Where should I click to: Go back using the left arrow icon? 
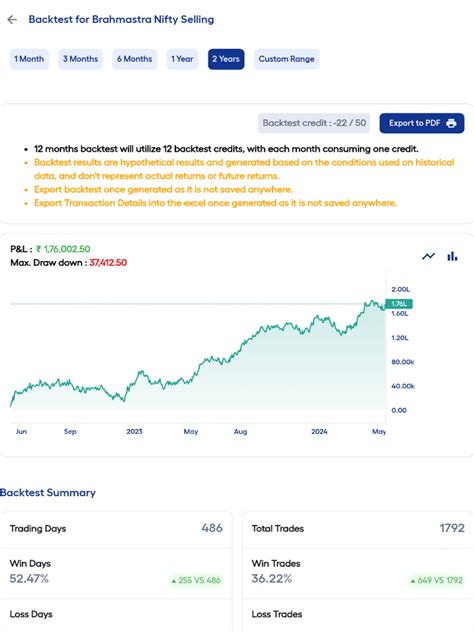(12, 19)
